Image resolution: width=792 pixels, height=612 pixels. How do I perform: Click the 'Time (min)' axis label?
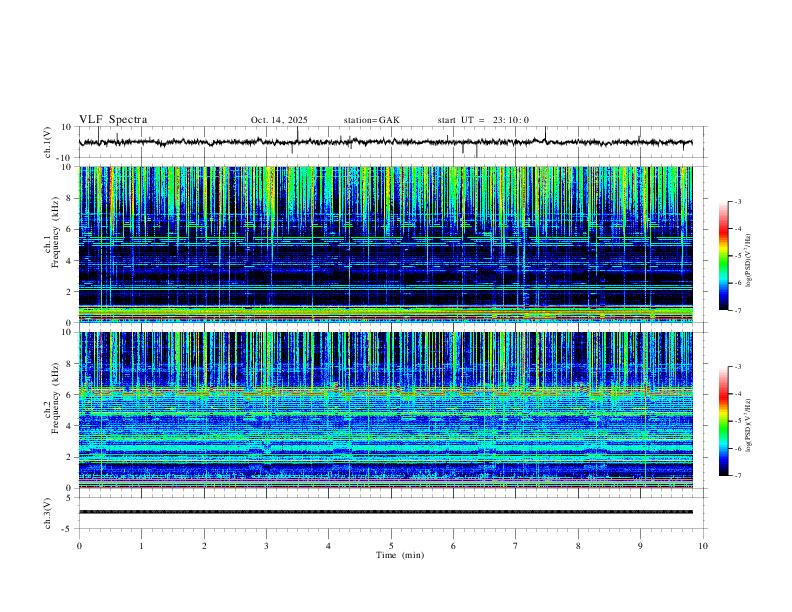pyautogui.click(x=400, y=555)
